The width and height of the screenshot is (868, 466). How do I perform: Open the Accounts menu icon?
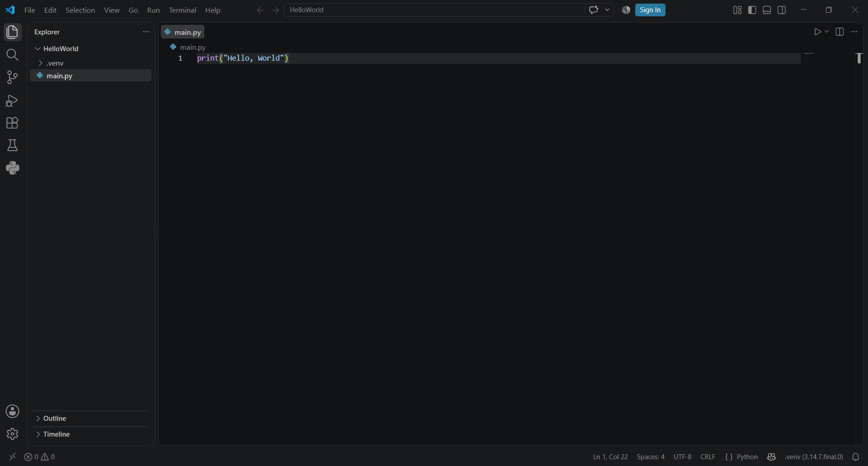coord(13,411)
